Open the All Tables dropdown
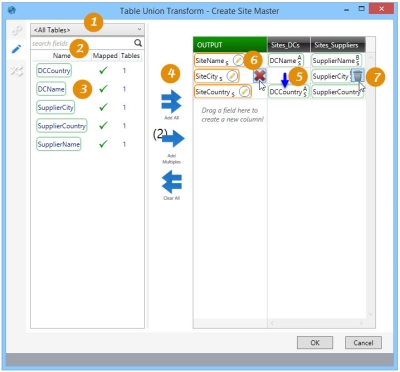Screen dimensions: 400x372 (x=87, y=30)
